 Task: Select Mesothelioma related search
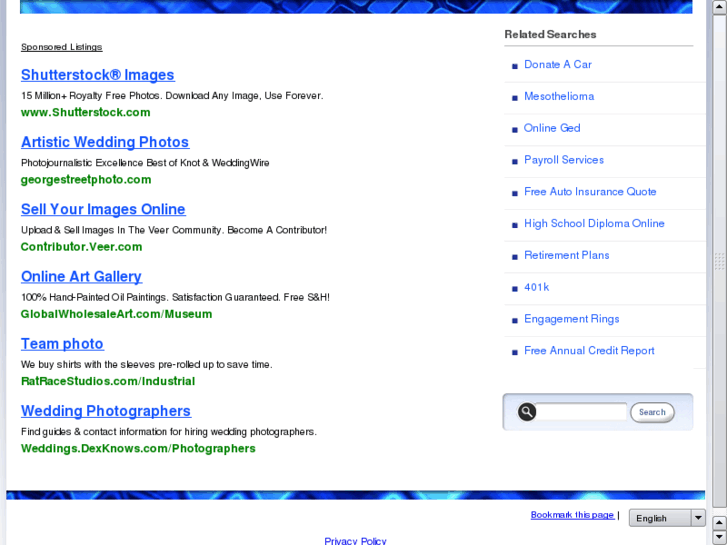(x=559, y=96)
